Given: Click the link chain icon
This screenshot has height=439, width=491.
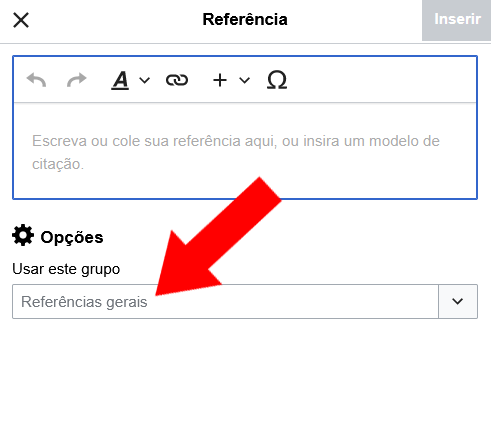Looking at the screenshot, I should [177, 80].
